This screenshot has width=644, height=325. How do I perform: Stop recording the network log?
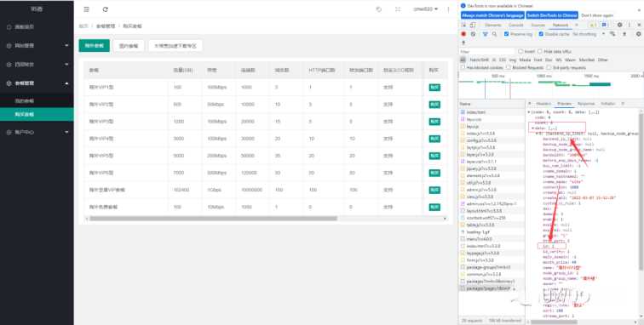click(463, 34)
